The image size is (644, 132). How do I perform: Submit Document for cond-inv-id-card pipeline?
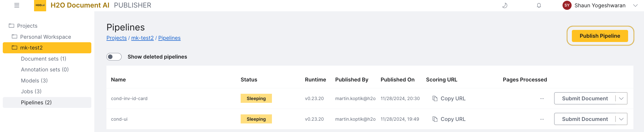coord(585,98)
